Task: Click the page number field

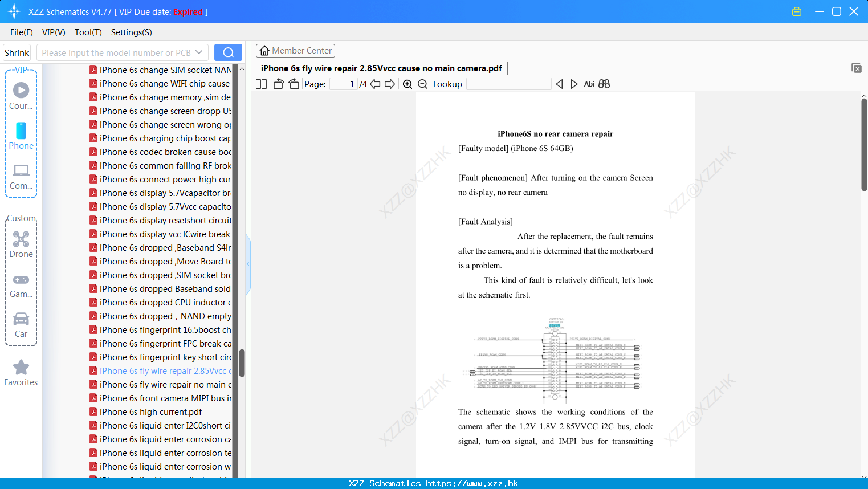Action: [344, 84]
